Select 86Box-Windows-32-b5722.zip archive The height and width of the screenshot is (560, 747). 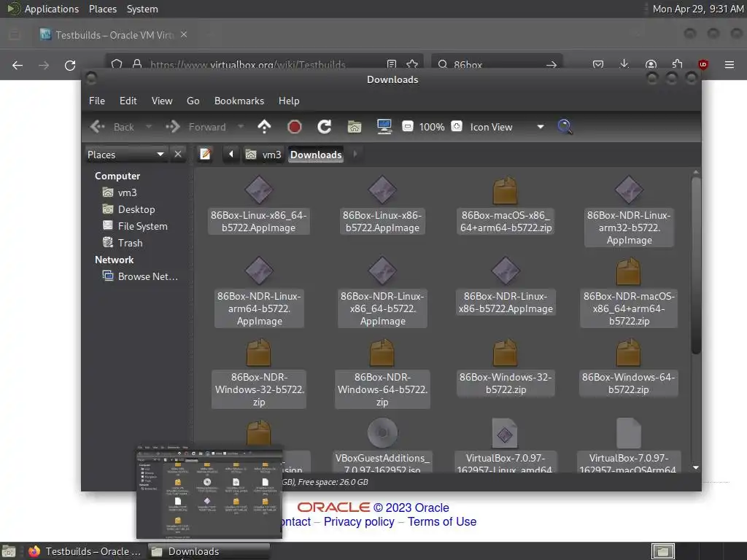[x=505, y=352]
